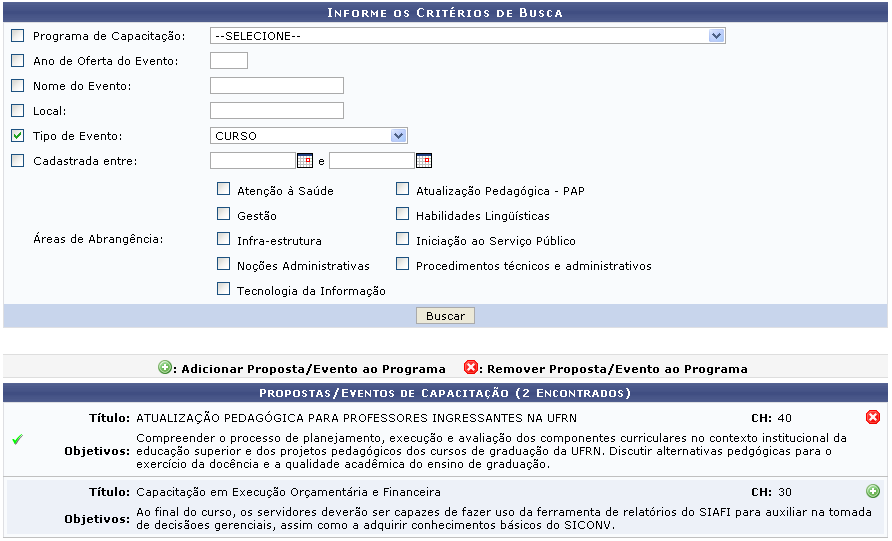Screen dimensions: 892x541
Task: Remove the Atualização Pedagógica proposal from program
Action: click(x=873, y=417)
